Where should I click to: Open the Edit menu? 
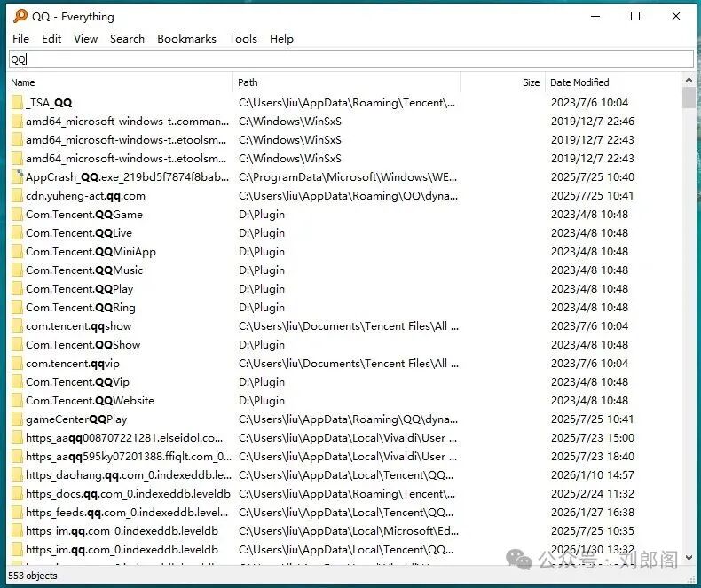(51, 39)
